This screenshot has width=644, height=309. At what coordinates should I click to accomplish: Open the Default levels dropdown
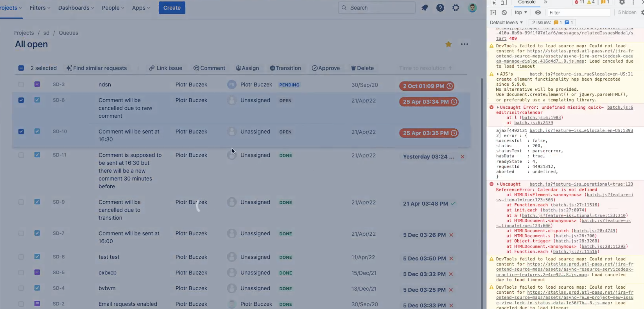point(506,23)
